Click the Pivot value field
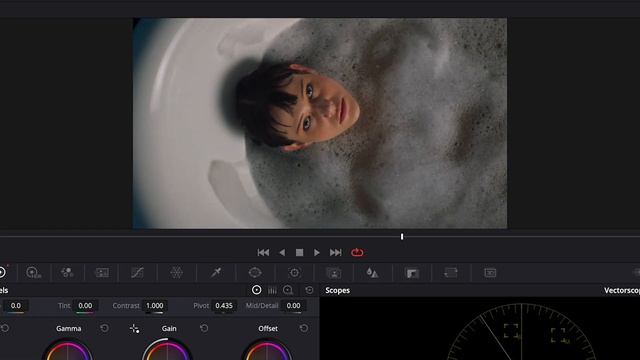This screenshot has height=360, width=640. point(224,306)
